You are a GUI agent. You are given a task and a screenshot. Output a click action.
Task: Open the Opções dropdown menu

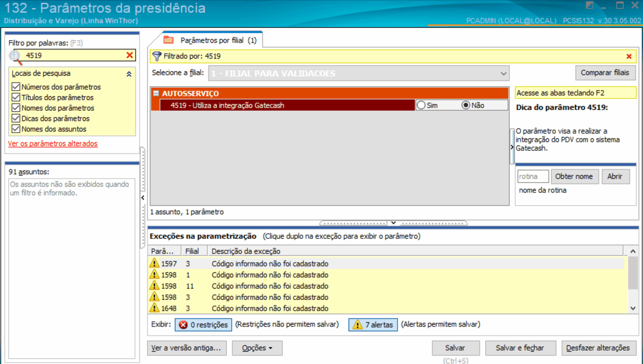[x=257, y=348]
